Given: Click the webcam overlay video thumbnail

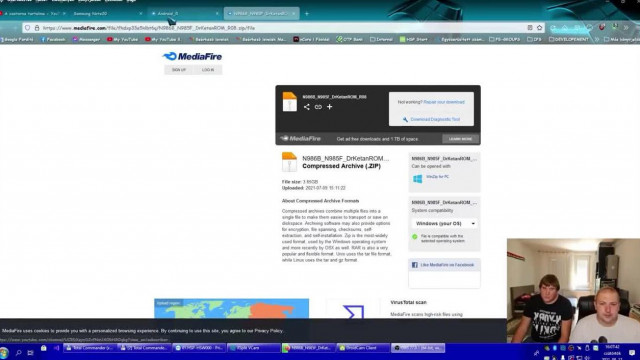Looking at the screenshot, I should [573, 291].
